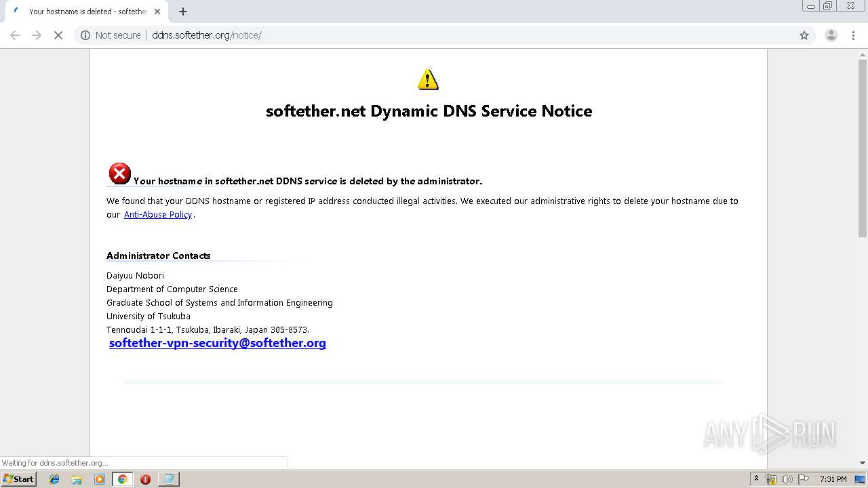Screen dimensions: 868x488
Task: Email softether-vpn-security@softether.org link
Action: 218,343
